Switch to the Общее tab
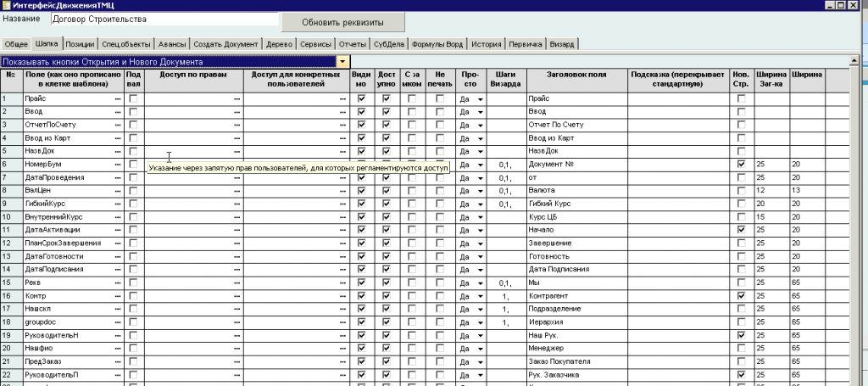Screen dimensions: 868x386 (16, 44)
